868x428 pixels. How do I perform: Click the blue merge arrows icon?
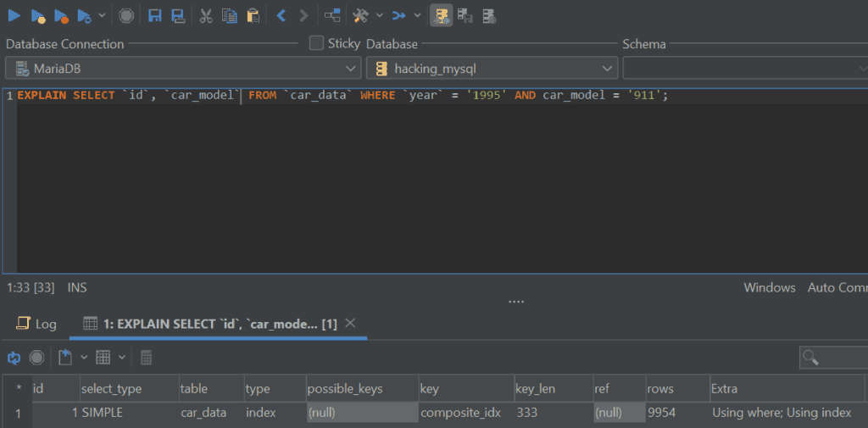click(x=398, y=15)
